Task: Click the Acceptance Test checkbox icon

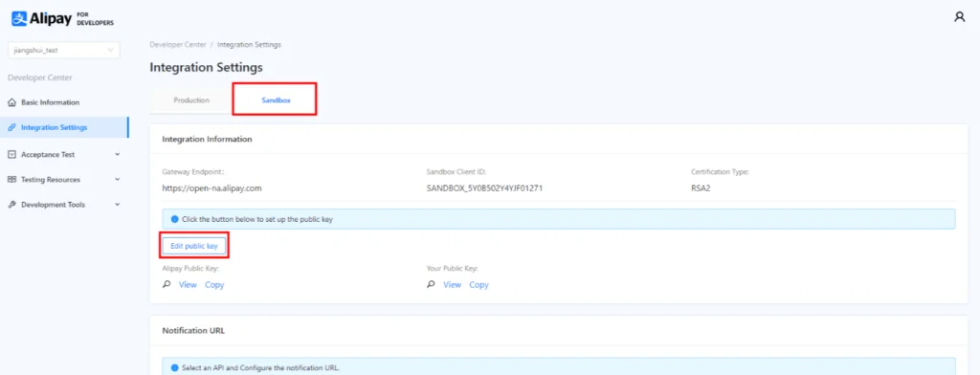Action: click(11, 154)
